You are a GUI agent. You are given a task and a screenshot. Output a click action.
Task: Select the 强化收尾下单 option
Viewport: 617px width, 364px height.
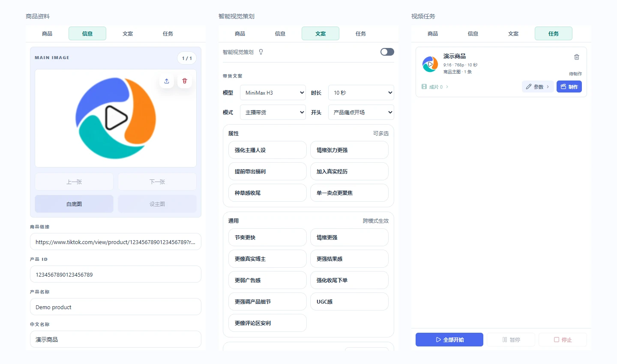(x=349, y=280)
